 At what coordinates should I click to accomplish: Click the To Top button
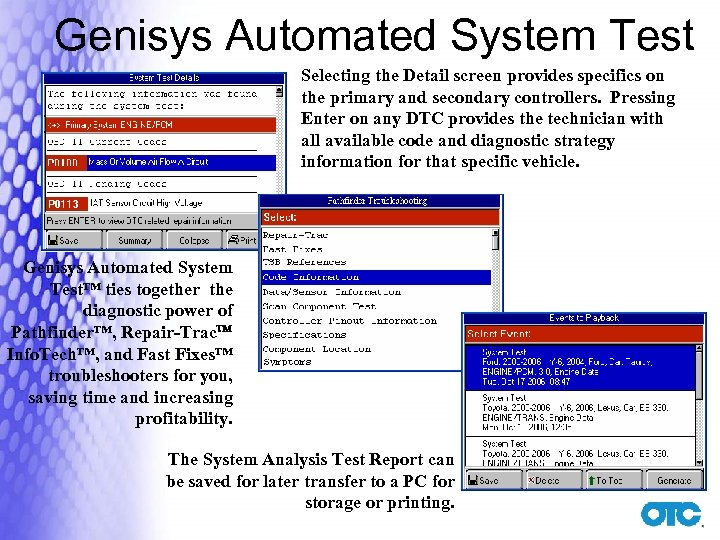point(614,480)
